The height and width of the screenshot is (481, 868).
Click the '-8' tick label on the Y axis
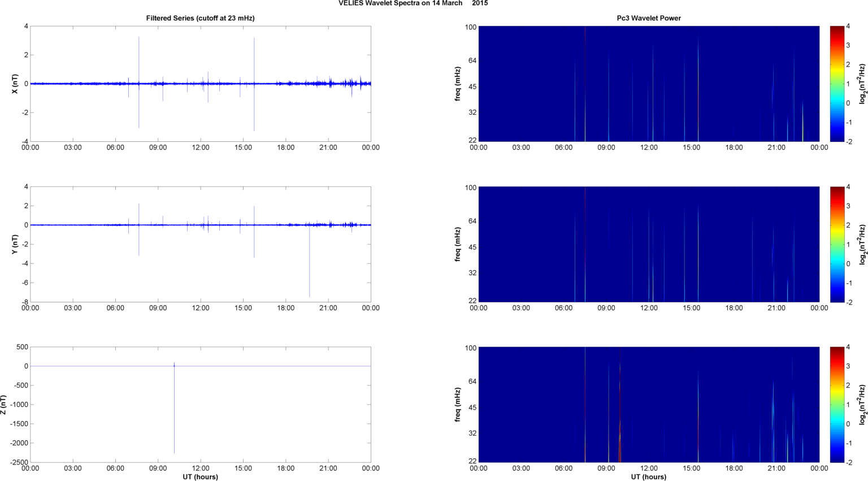pyautogui.click(x=24, y=302)
